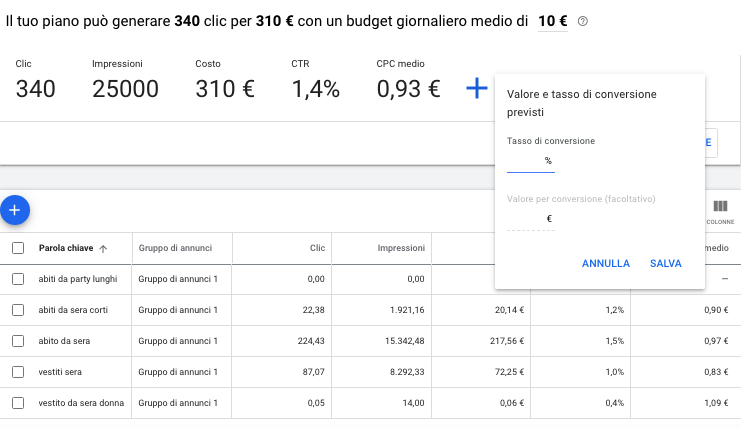This screenshot has width=741, height=428.
Task: Check the box for abiti da party lunghi
Action: tap(18, 279)
